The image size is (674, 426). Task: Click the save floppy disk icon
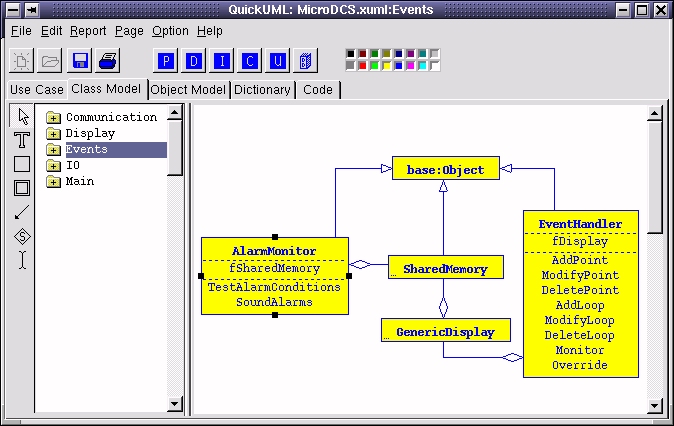pos(80,61)
